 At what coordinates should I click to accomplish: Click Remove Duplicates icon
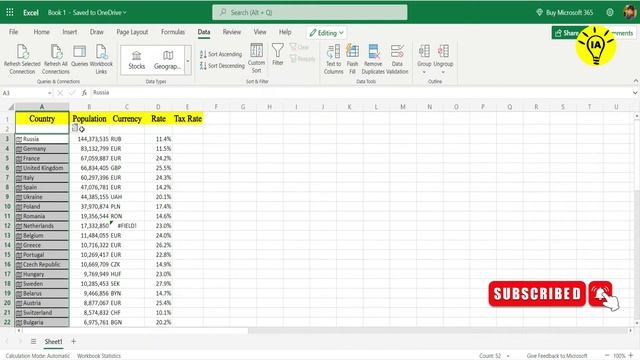click(373, 52)
